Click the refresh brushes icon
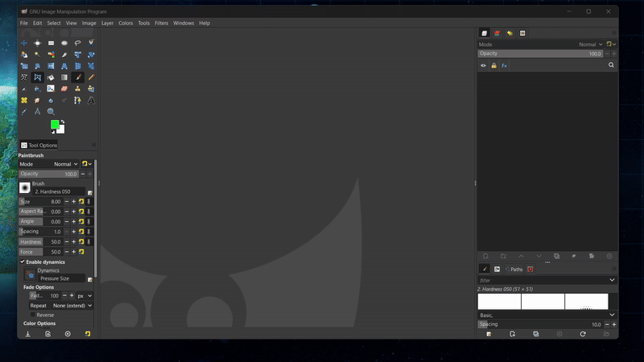The width and height of the screenshot is (644, 362). (x=583, y=334)
